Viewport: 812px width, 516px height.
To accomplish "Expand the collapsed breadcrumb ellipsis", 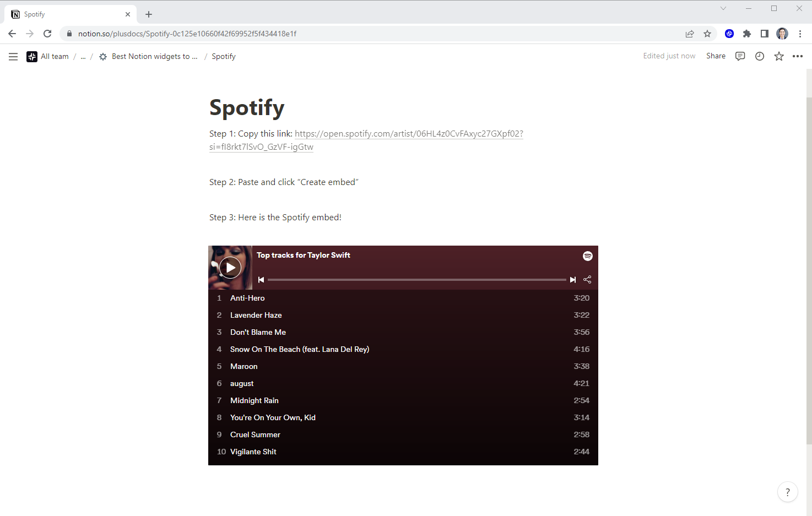I will click(x=83, y=56).
